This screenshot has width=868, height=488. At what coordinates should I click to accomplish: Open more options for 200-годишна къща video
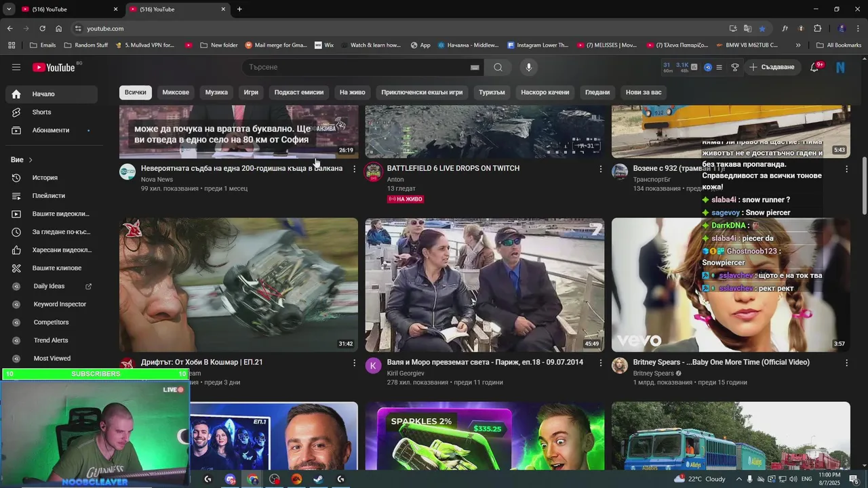click(354, 169)
